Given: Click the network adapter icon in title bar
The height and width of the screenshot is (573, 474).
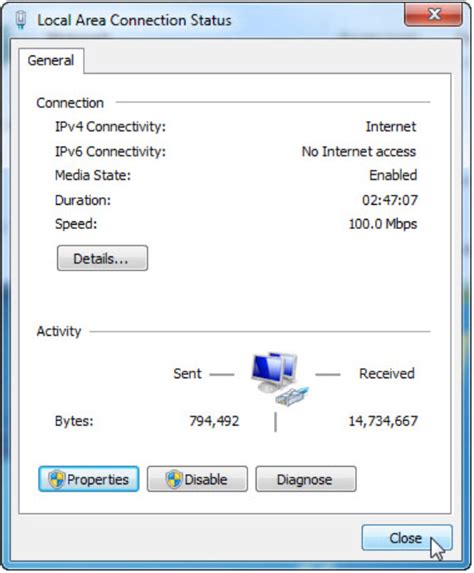Looking at the screenshot, I should point(21,20).
